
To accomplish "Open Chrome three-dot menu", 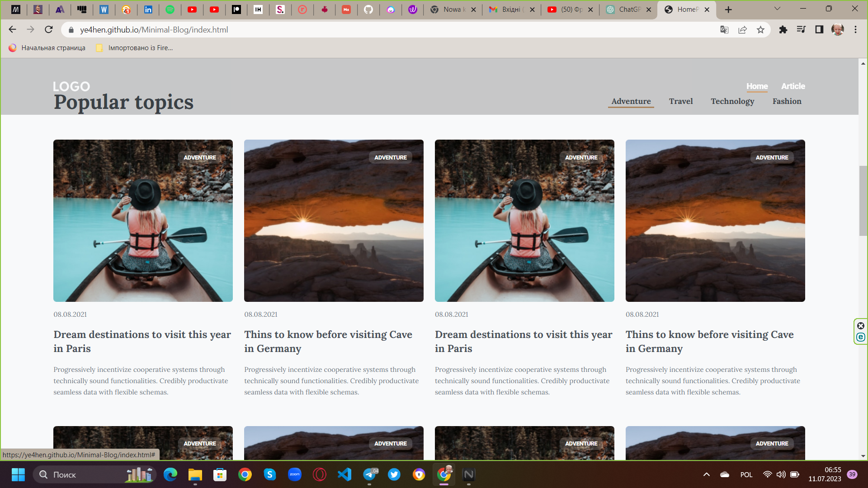I will point(855,30).
